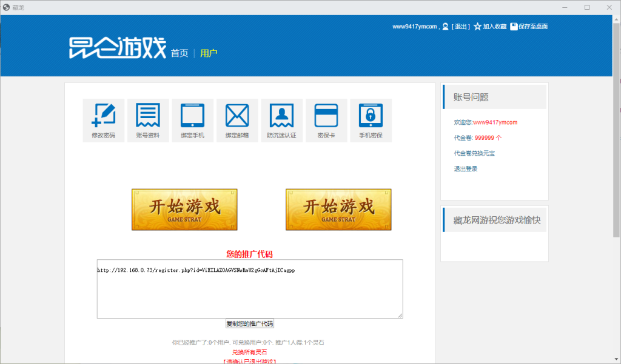
Task: Click 您的推广代码 heading text
Action: click(x=249, y=254)
